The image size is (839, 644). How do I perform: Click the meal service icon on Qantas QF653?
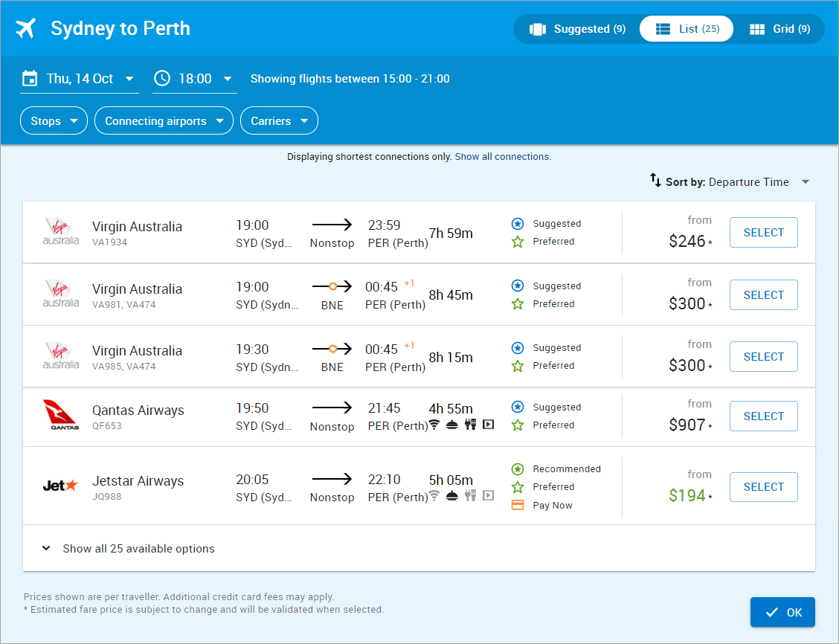[452, 425]
